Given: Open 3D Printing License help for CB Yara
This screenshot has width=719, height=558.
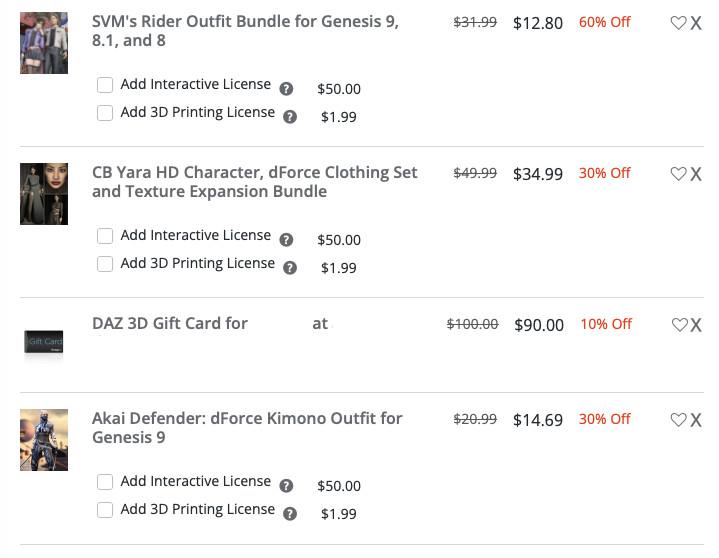Looking at the screenshot, I should tap(290, 268).
